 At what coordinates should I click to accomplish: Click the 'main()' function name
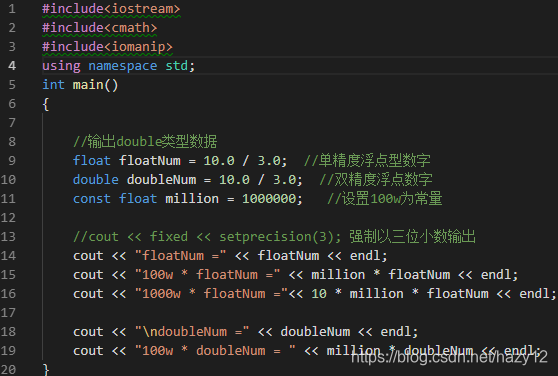[x=95, y=85]
